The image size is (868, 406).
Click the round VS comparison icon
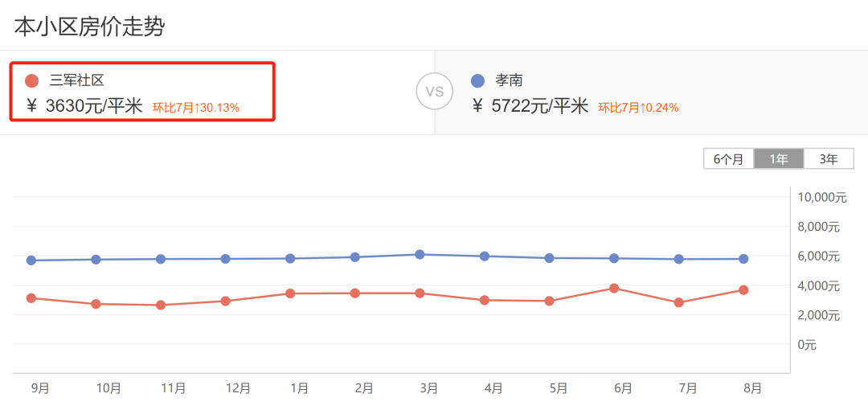434,92
